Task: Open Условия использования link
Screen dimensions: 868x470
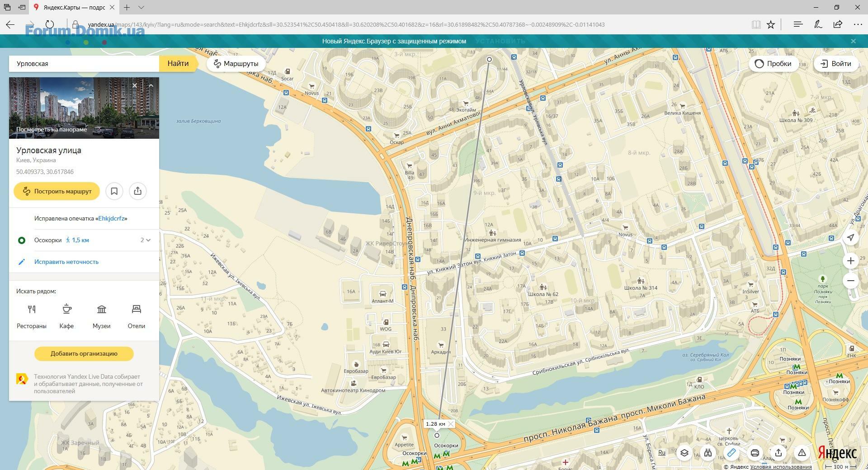Action: pos(781,467)
